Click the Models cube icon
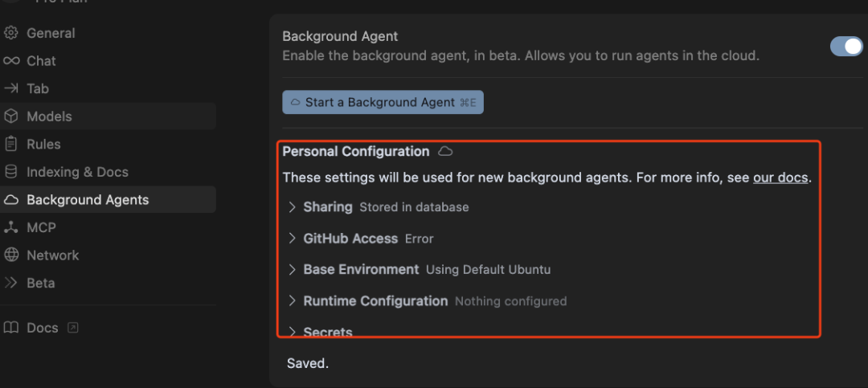868x388 pixels. point(11,116)
